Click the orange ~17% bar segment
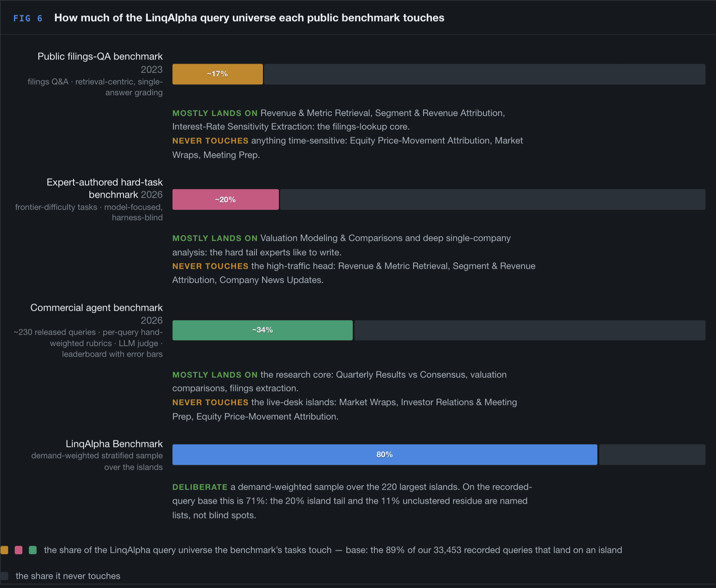Viewport: 716px width, 588px height. (217, 74)
